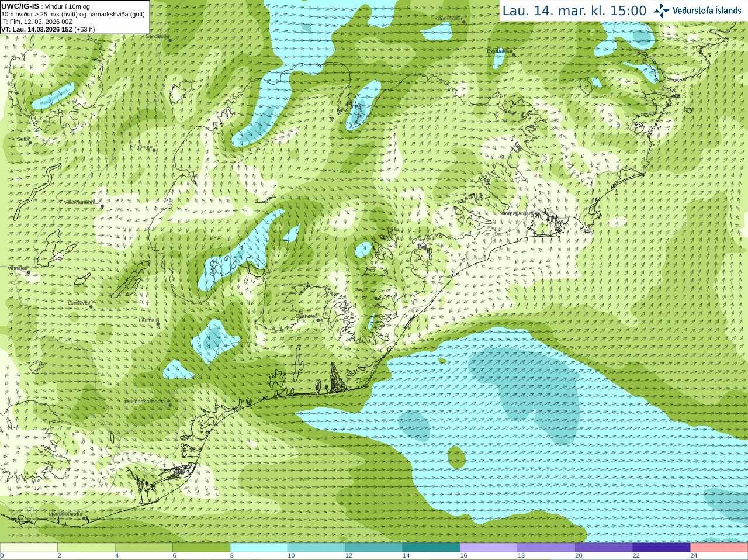
Task: Select the 4–6 m/s green legend swatch
Action: pyautogui.click(x=144, y=547)
